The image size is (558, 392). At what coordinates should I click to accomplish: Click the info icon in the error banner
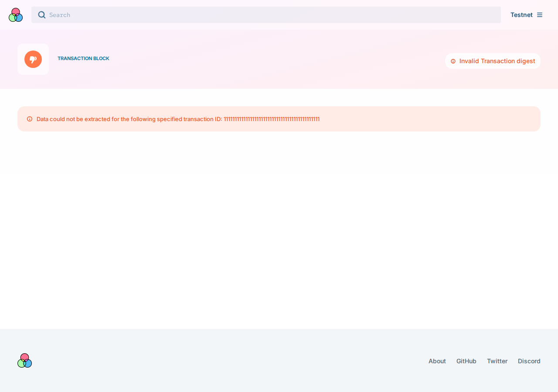(x=30, y=119)
